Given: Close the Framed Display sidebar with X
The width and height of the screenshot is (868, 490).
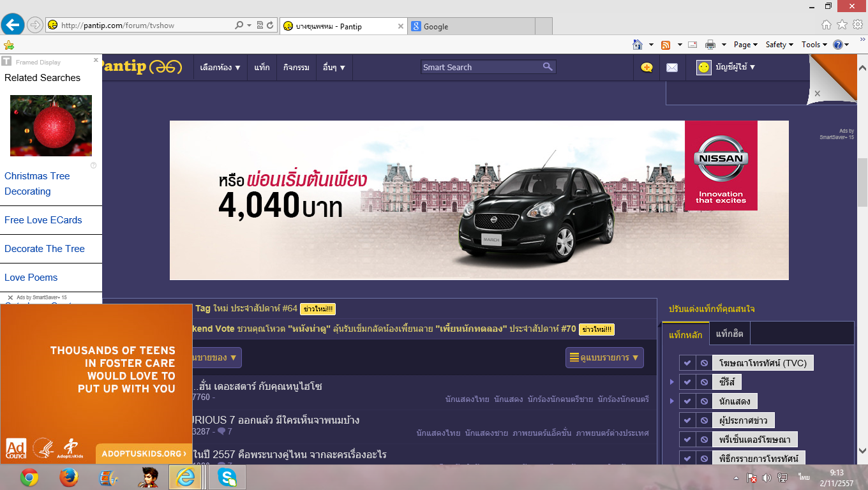Looking at the screenshot, I should [x=96, y=60].
